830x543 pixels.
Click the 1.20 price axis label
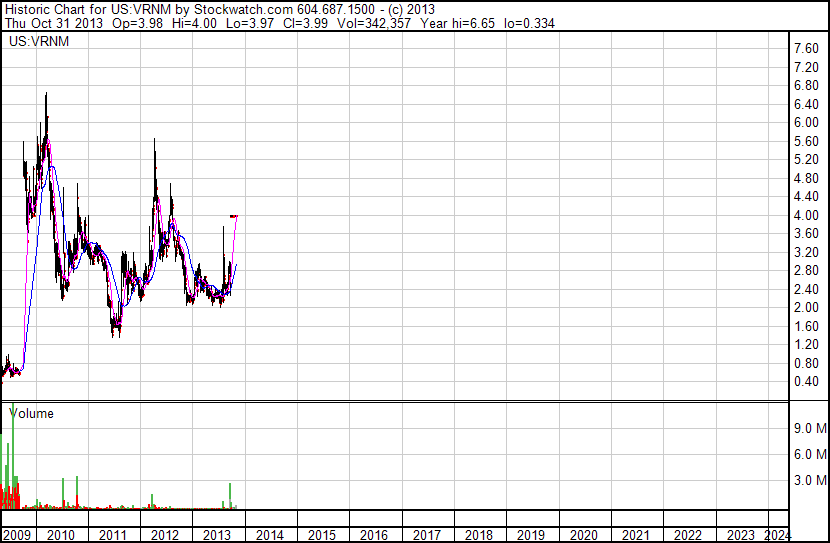pyautogui.click(x=807, y=345)
